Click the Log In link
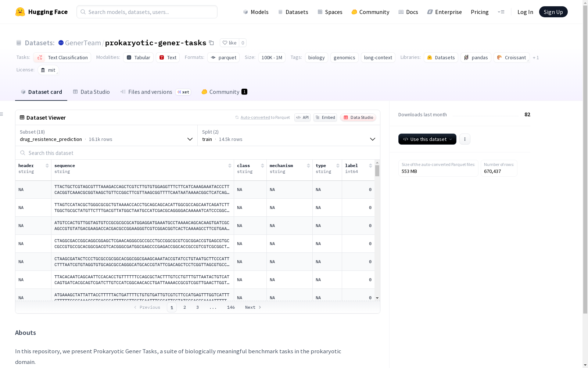This screenshot has height=368, width=588. pyautogui.click(x=525, y=12)
